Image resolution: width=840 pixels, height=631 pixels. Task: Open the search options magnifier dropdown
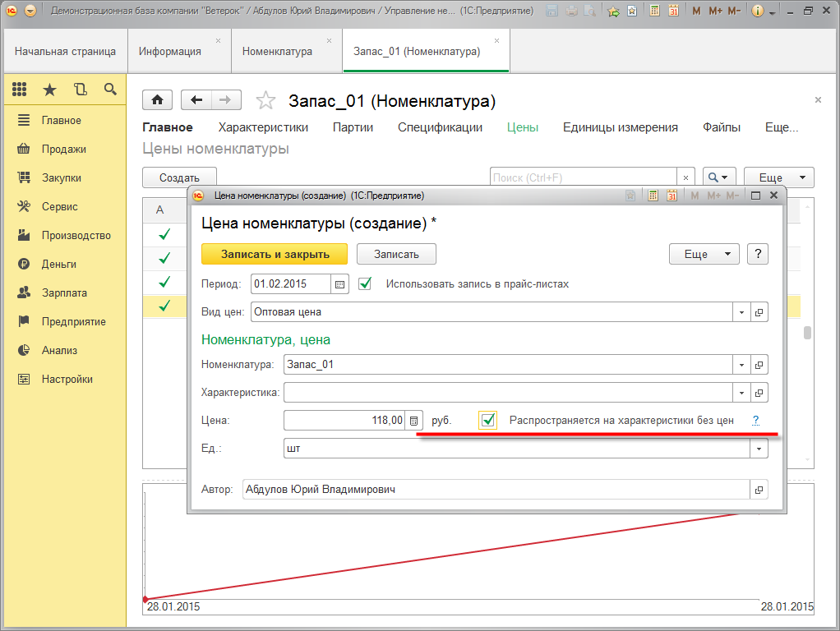(719, 177)
